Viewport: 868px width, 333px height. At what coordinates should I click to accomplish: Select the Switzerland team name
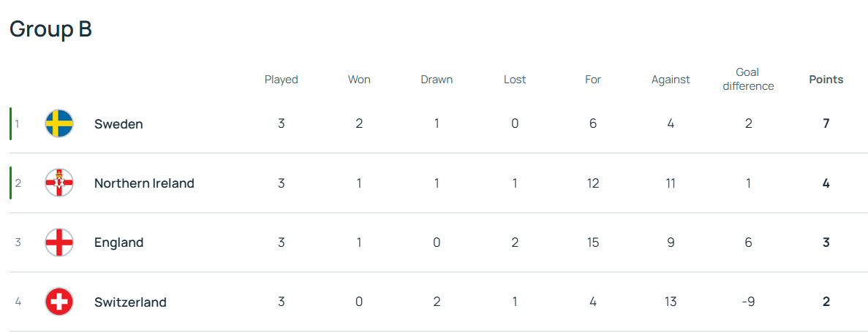[x=130, y=302]
